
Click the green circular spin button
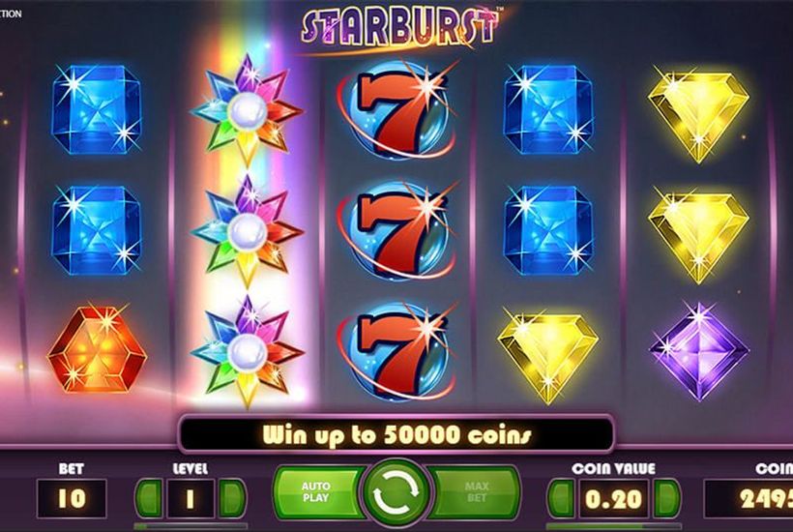click(396, 492)
